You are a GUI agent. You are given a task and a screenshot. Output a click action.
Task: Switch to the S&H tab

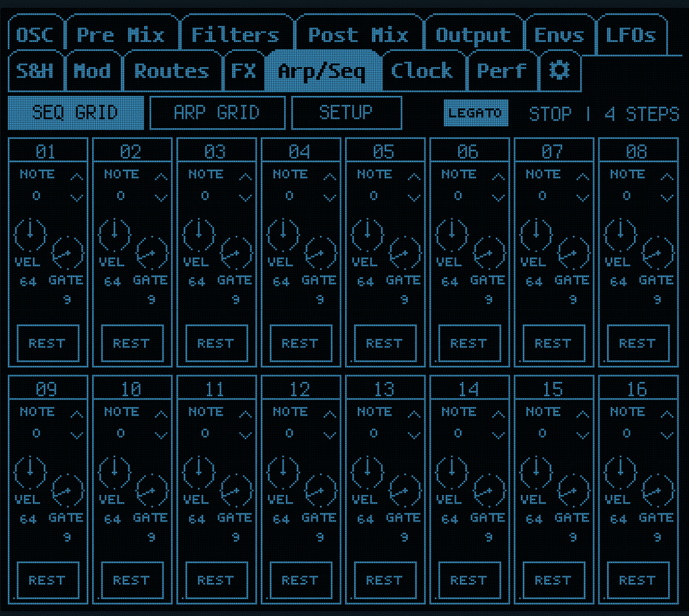35,70
